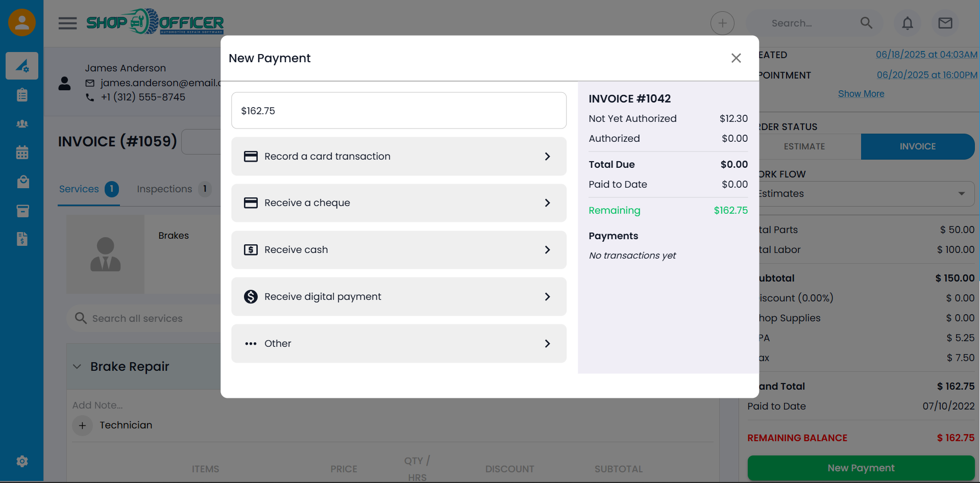Switch to the Services tab
Image resolution: width=980 pixels, height=483 pixels.
click(x=79, y=189)
